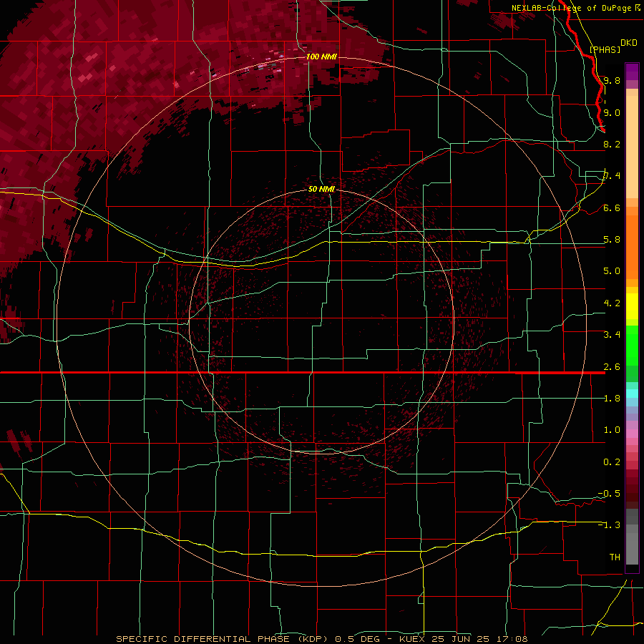Click the 25 JUN 25 date in the caption

[459, 639]
